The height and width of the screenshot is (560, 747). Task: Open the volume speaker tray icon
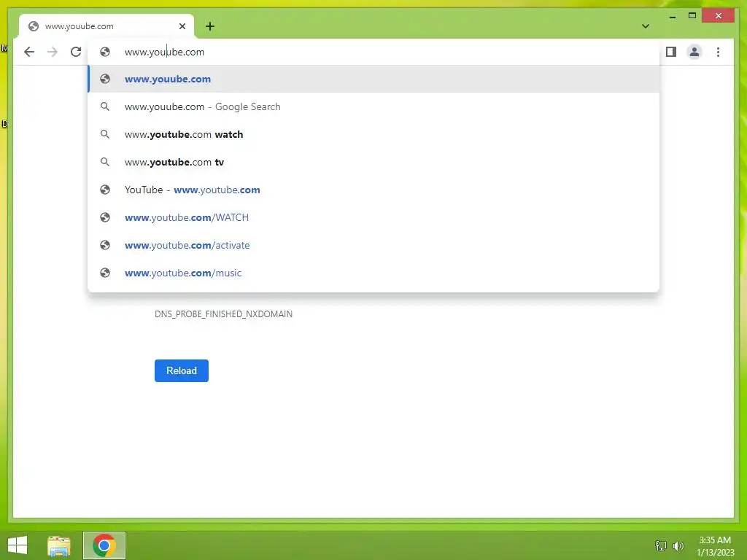click(678, 545)
